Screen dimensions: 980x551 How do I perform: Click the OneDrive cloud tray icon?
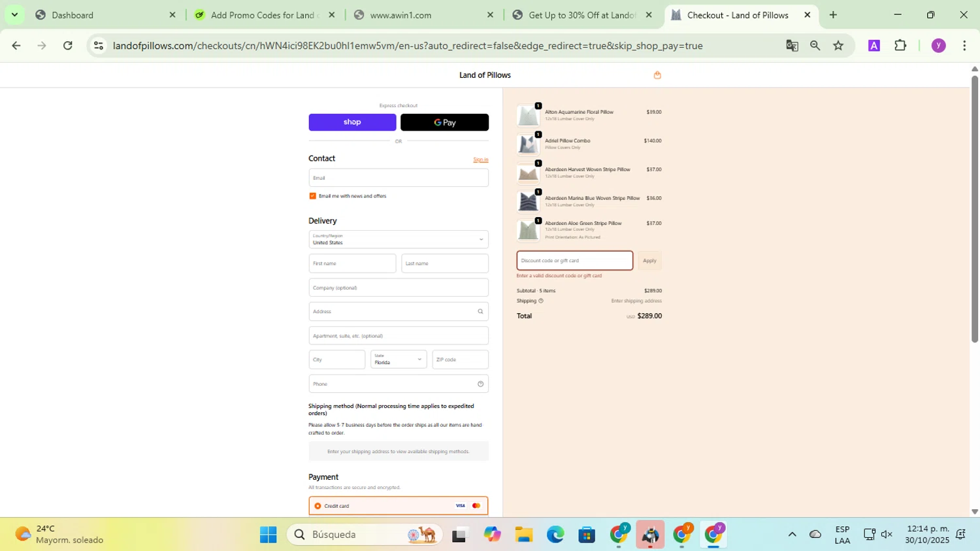click(x=815, y=535)
